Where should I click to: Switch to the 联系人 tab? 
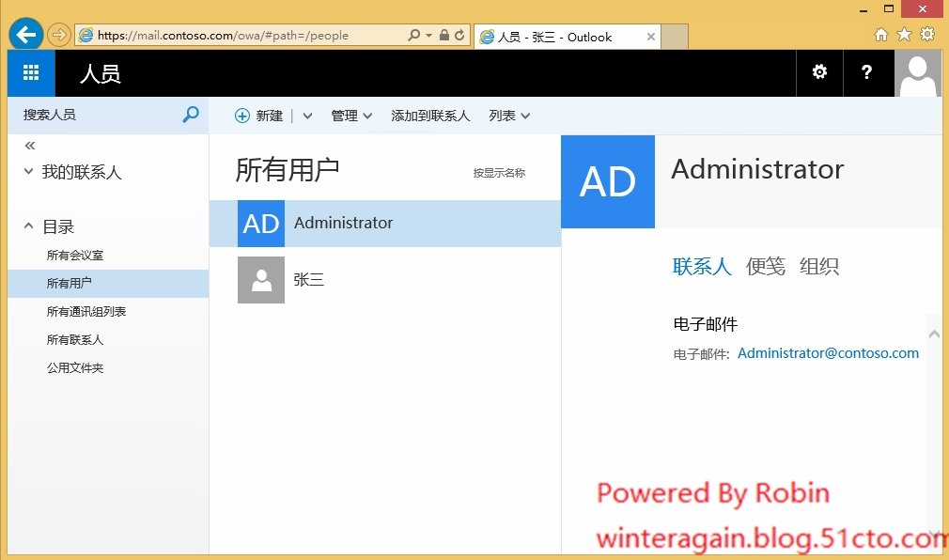click(702, 267)
